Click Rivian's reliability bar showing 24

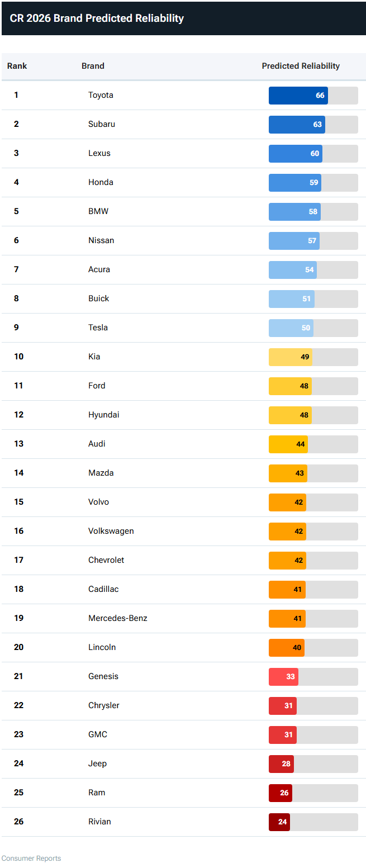[279, 822]
